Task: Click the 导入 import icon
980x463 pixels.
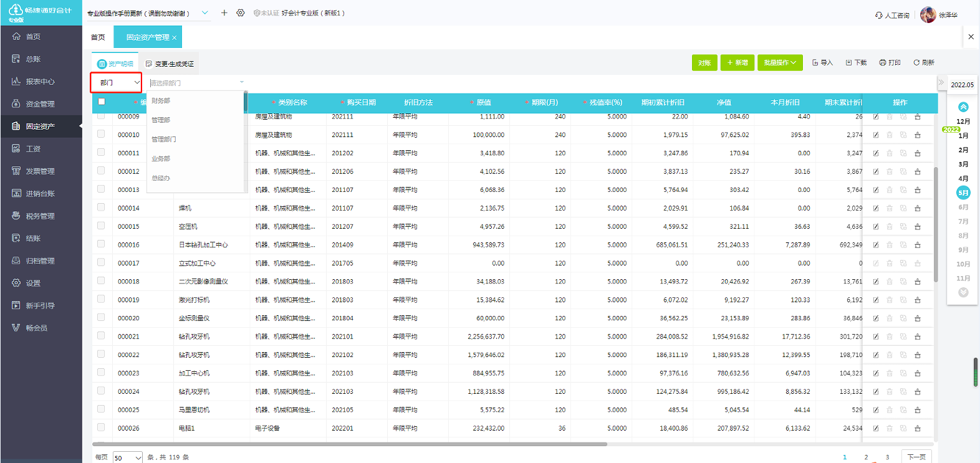Action: click(815, 63)
